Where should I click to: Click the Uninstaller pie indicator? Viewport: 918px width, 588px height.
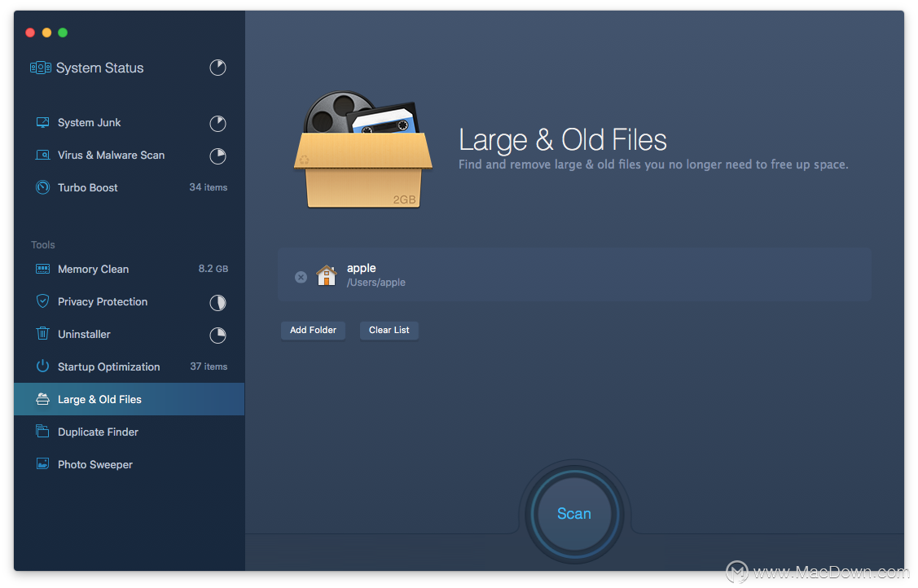pyautogui.click(x=217, y=336)
